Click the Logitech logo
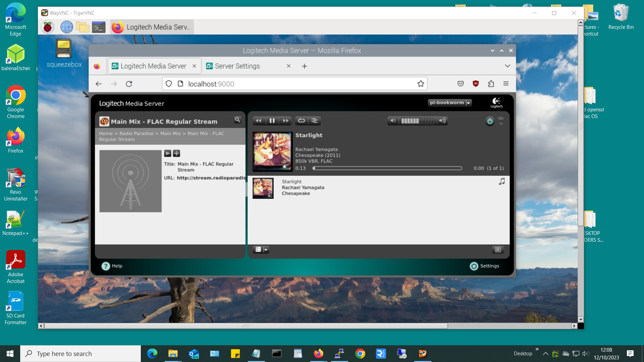Viewport: 644px width, 362px height. coord(497,103)
